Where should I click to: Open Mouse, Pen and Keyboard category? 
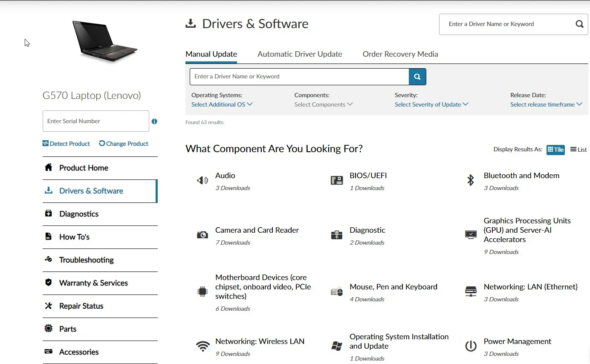(393, 287)
